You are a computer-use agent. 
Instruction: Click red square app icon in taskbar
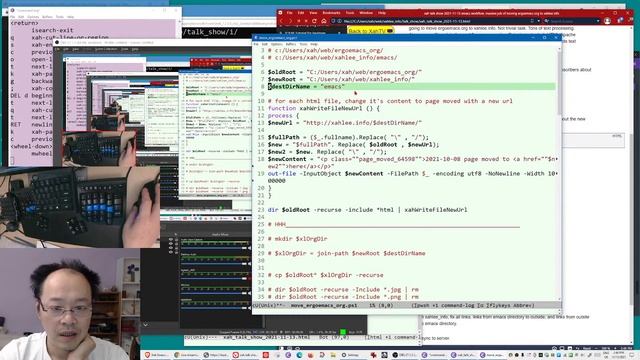coord(266,355)
